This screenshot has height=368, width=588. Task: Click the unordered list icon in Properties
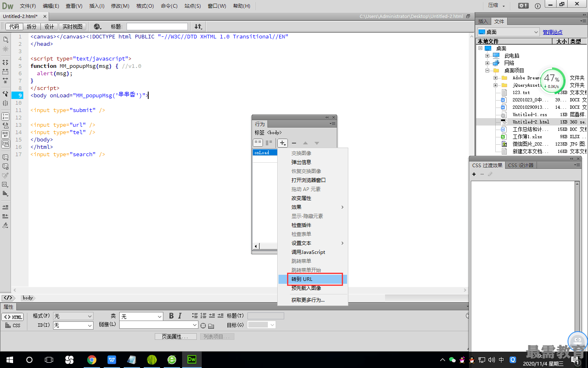pyautogui.click(x=195, y=316)
